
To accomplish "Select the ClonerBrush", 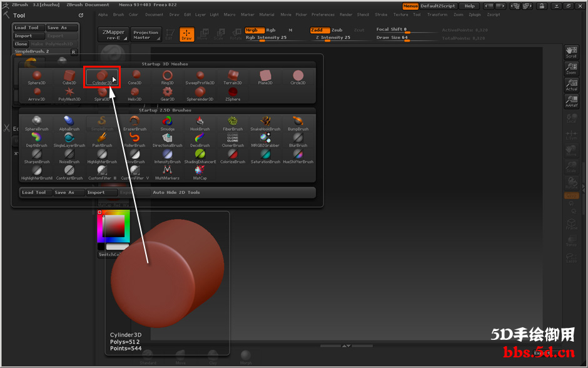I will (x=233, y=140).
